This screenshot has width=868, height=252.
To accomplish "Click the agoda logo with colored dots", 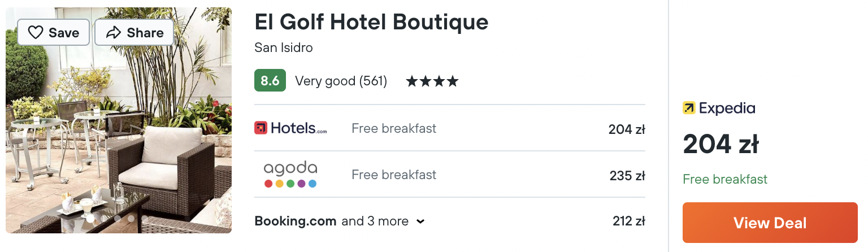I will click(x=290, y=175).
